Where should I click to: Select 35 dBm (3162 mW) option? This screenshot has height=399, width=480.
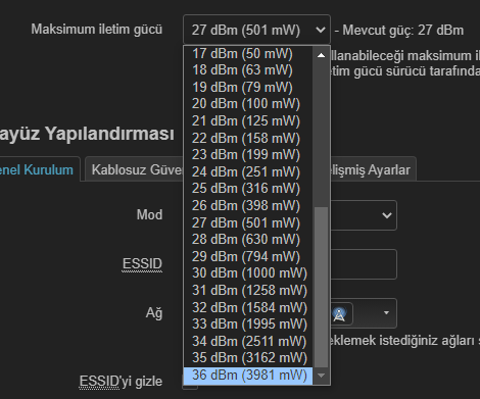[x=248, y=358]
